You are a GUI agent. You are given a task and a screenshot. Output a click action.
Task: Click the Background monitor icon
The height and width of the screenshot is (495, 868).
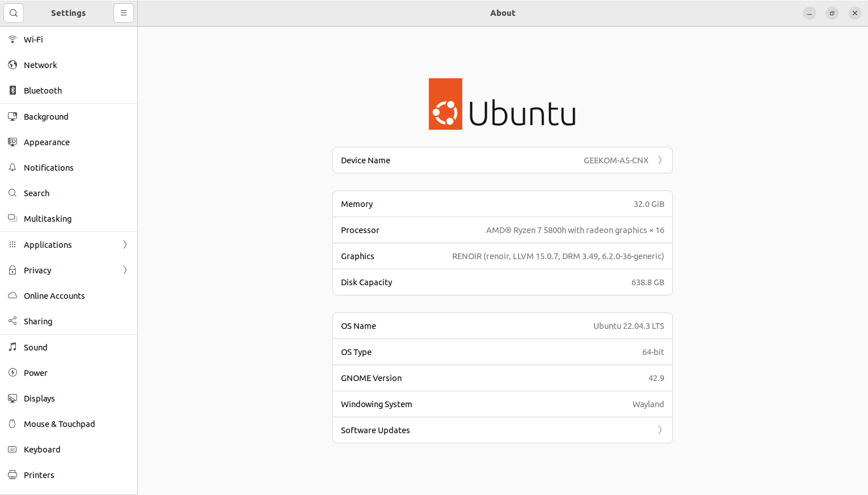coord(12,116)
